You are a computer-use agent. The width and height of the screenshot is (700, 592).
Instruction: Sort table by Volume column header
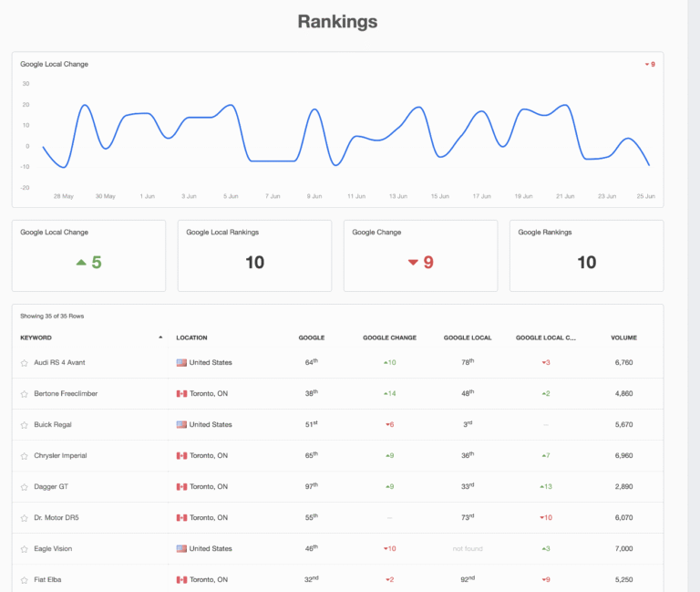pyautogui.click(x=623, y=338)
